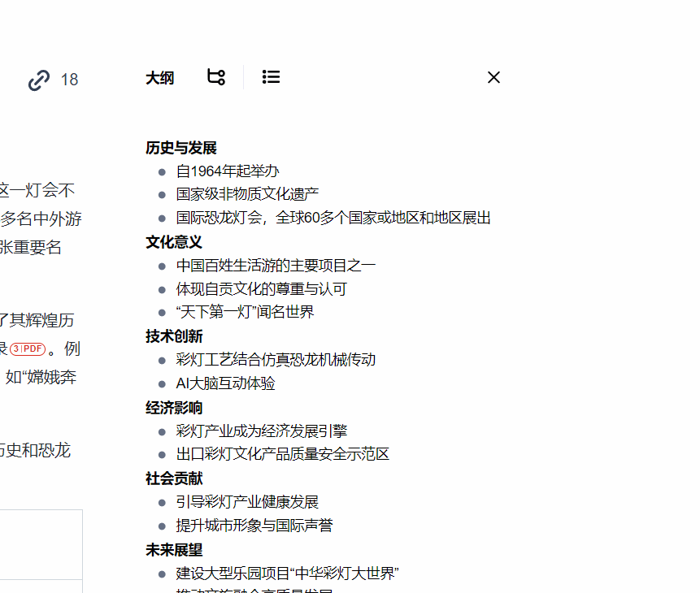Select heading 文化意义
This screenshot has width=700, height=593.
pos(174,242)
